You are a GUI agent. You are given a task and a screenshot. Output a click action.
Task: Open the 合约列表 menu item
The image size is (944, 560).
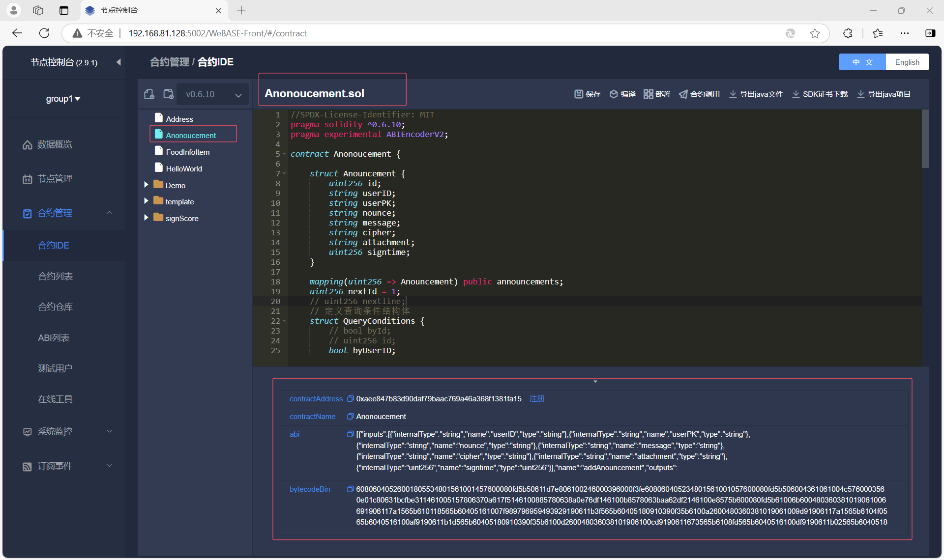tap(56, 276)
